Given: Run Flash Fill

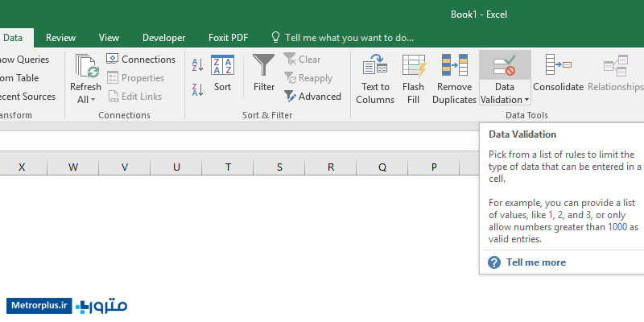Looking at the screenshot, I should [413, 79].
